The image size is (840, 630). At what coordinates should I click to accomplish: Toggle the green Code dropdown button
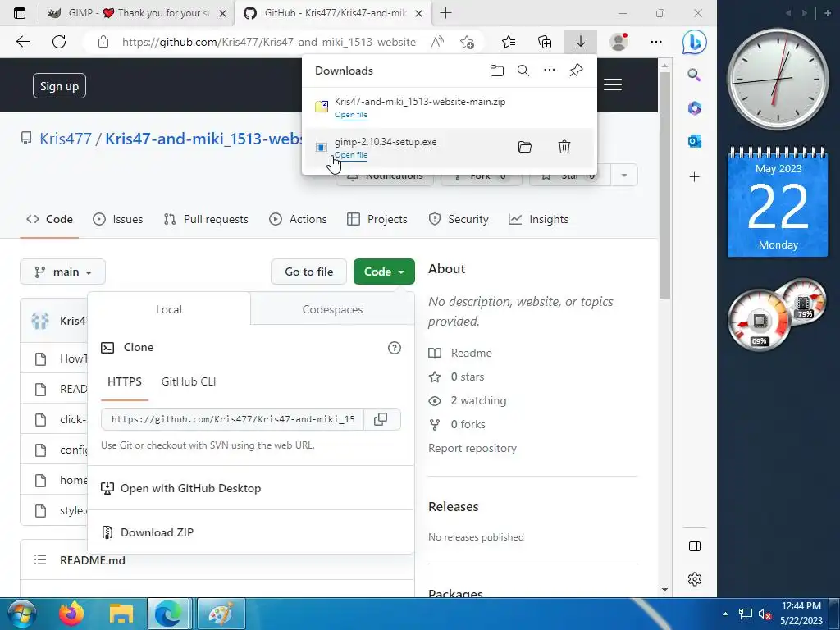(384, 272)
